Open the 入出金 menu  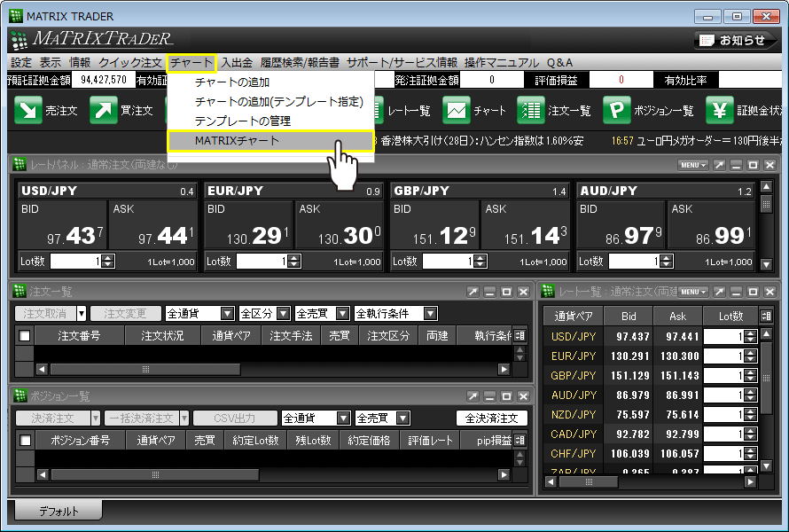coord(237,62)
